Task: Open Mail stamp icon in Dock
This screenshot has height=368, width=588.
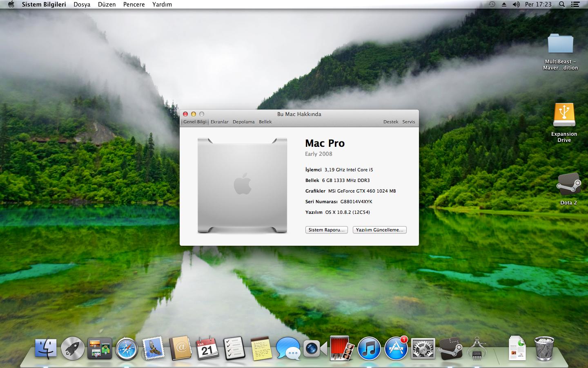Action: [153, 348]
